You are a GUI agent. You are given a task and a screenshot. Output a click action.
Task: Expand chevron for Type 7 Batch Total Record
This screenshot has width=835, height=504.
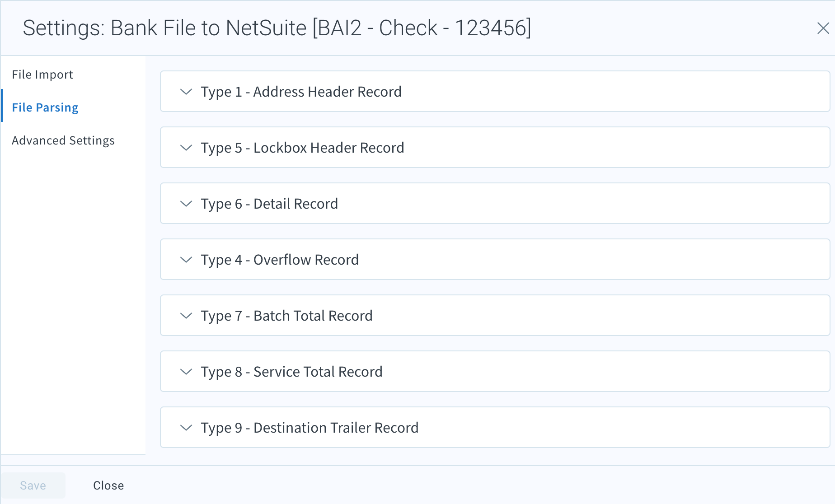(x=186, y=316)
